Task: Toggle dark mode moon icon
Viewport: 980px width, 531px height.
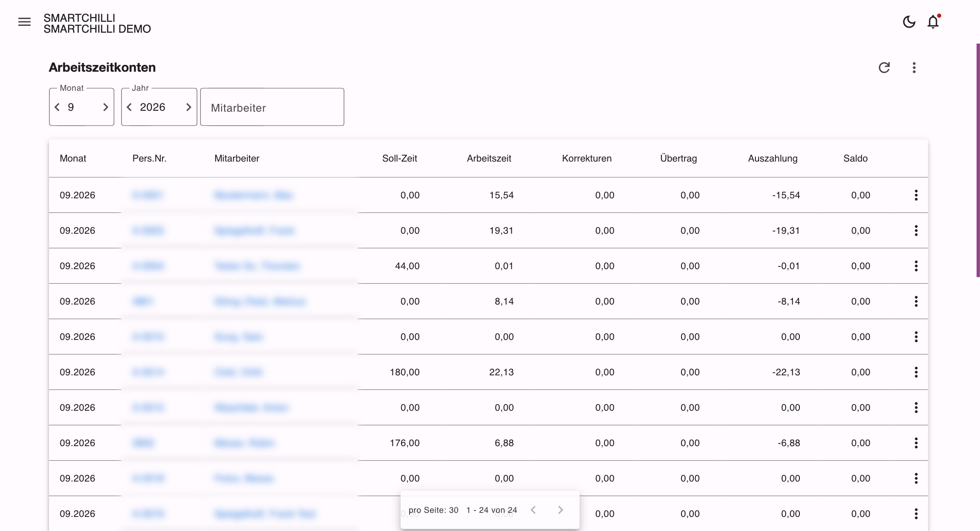Action: pyautogui.click(x=909, y=22)
